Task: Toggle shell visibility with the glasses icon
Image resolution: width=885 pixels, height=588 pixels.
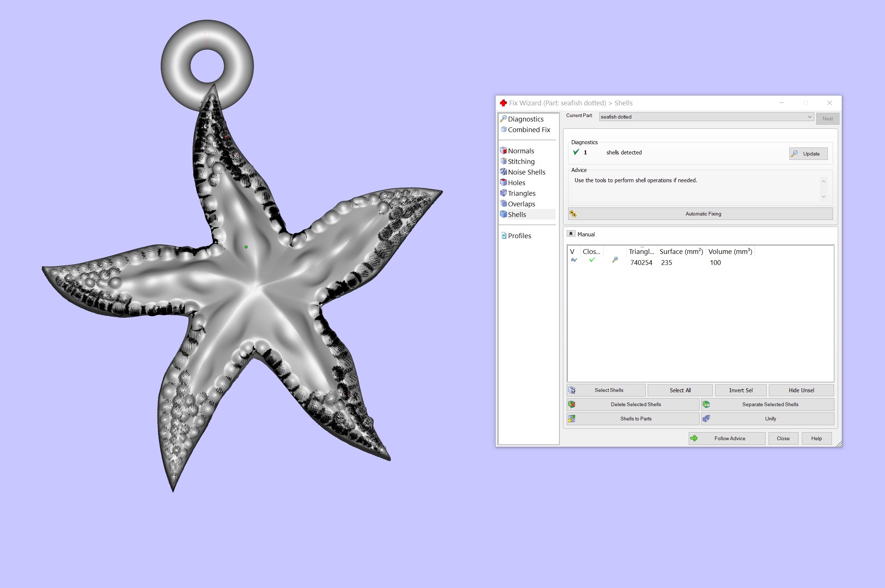Action: point(574,260)
